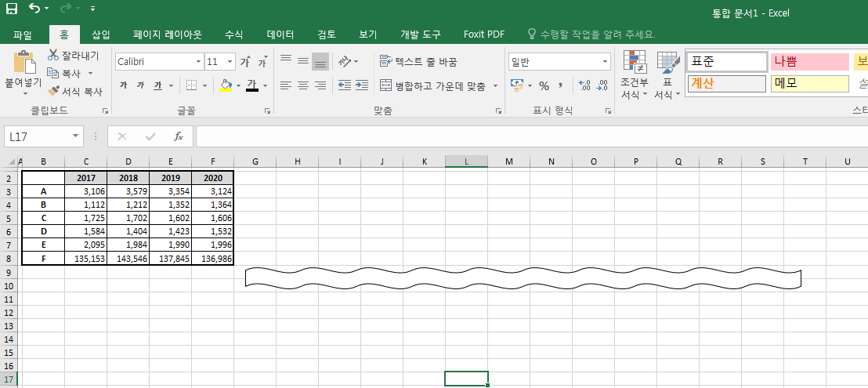Switch to the 검토 tab

point(327,34)
